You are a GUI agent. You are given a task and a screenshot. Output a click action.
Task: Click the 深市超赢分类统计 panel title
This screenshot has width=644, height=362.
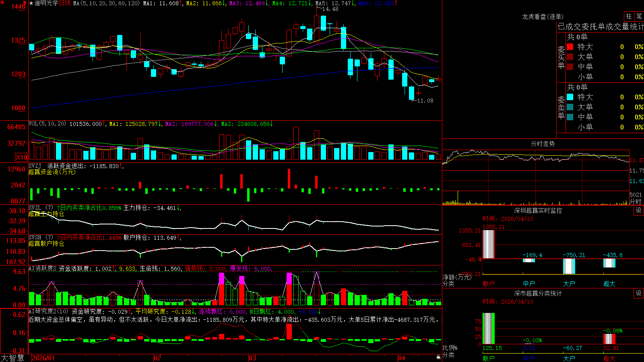tap(538, 293)
